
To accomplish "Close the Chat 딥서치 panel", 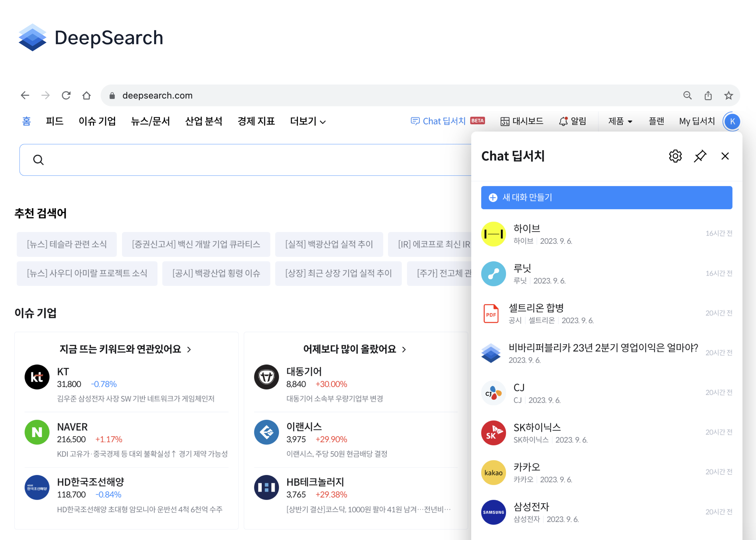I will tap(725, 156).
